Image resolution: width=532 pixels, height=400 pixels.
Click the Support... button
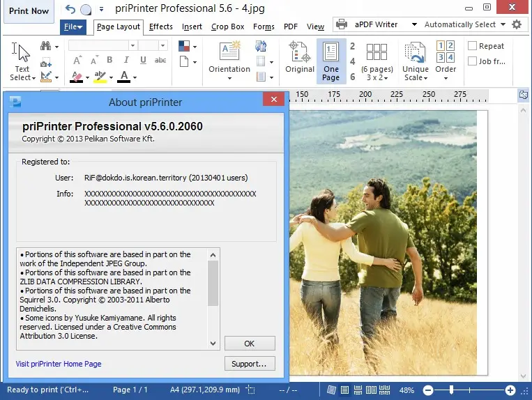250,364
